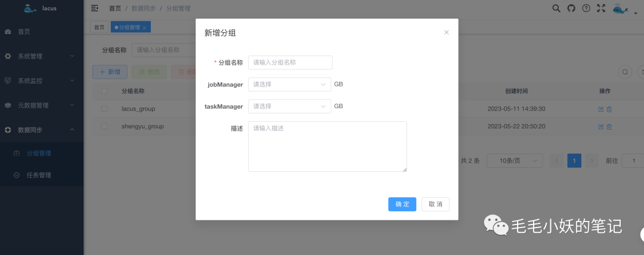Screen dimensions: 644x255
Task: Expand the 系统管理 sidebar menu
Action: (x=42, y=56)
